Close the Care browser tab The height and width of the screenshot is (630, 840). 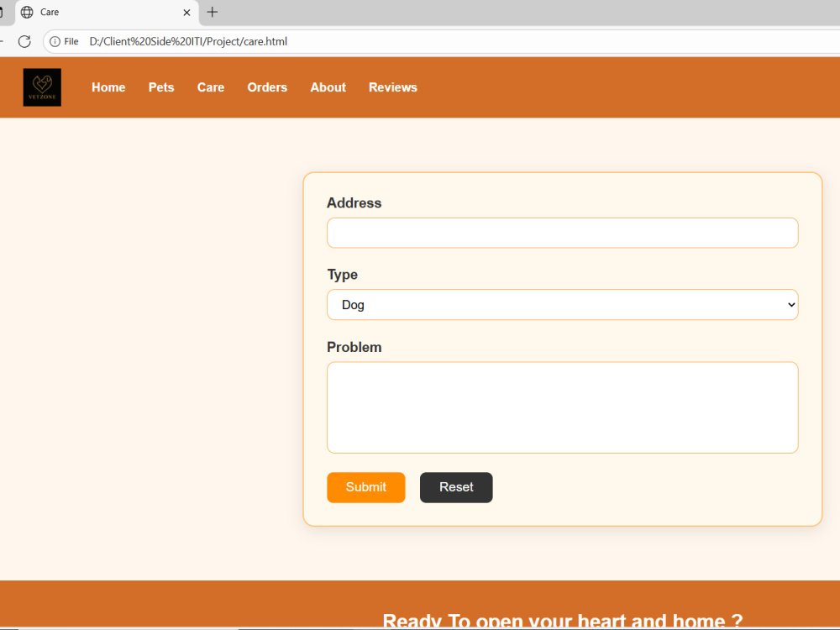(x=186, y=13)
